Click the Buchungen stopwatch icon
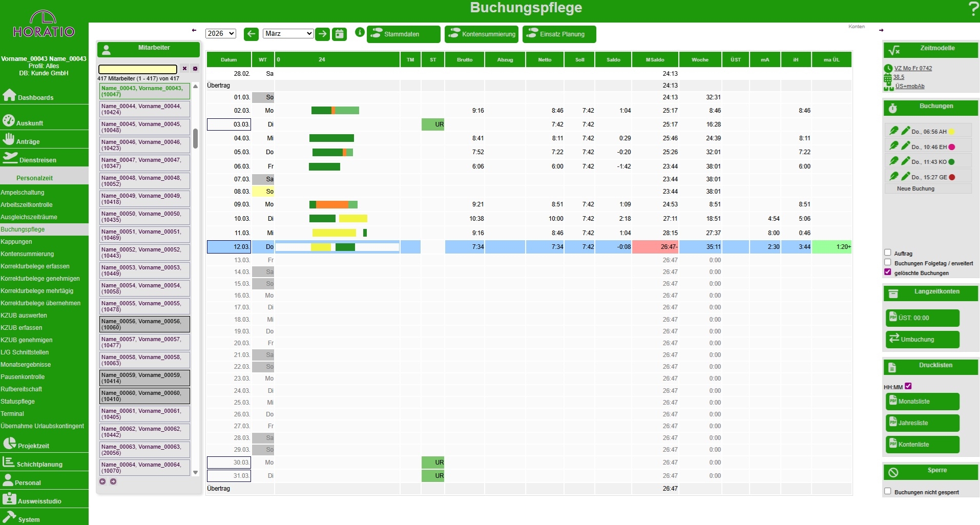The image size is (980, 525). point(893,108)
